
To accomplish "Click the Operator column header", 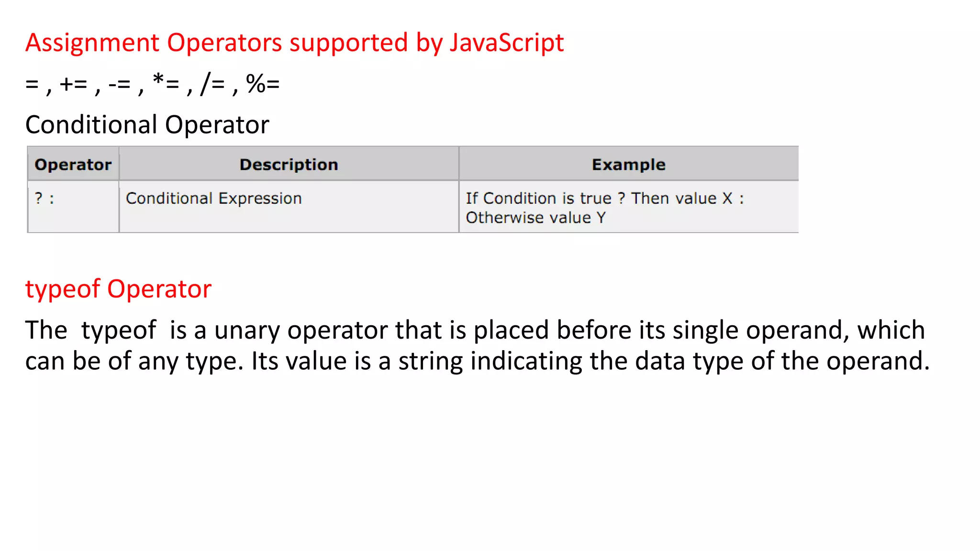I will pyautogui.click(x=73, y=165).
